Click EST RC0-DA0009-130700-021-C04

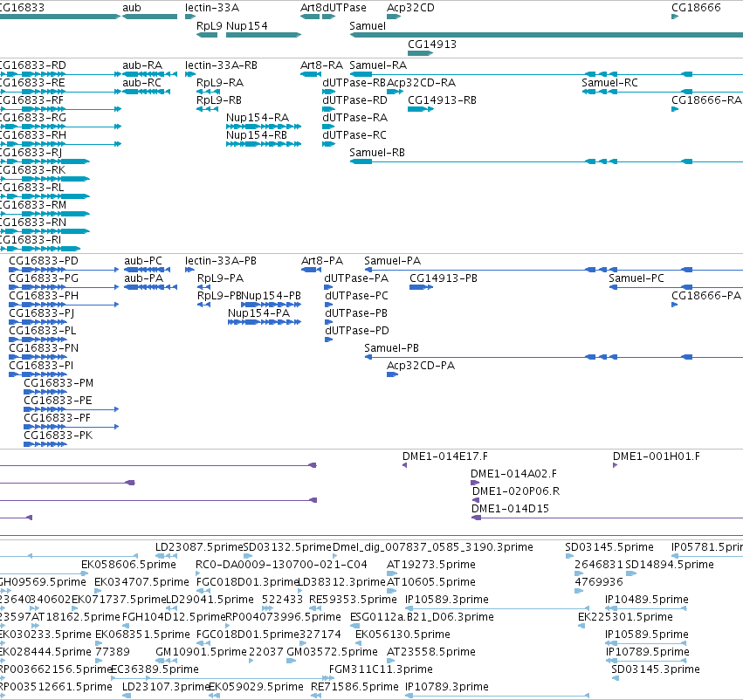pos(281,565)
